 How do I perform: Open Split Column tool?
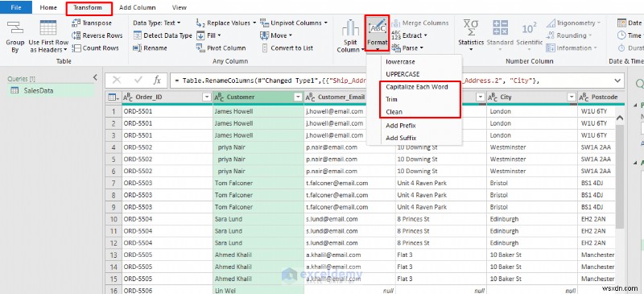click(350, 36)
